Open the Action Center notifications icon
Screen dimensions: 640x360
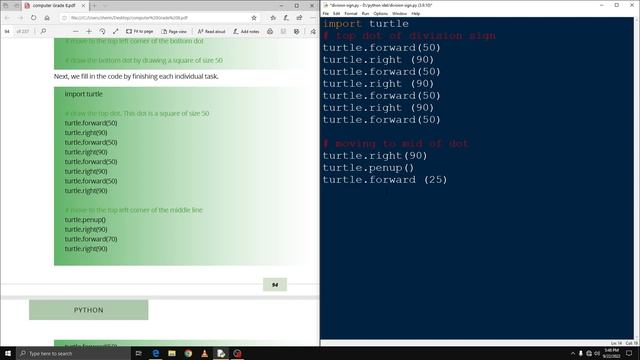pyautogui.click(x=629, y=353)
